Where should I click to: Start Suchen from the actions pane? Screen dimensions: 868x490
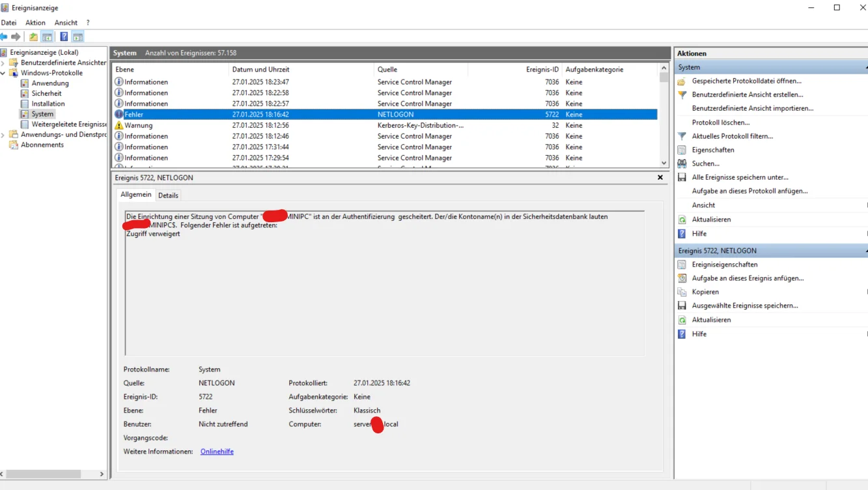(705, 164)
